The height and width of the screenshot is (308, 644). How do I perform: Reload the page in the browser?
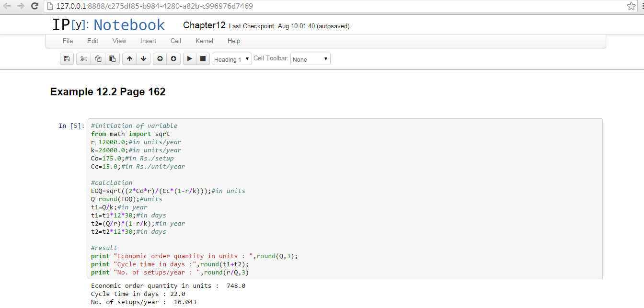pos(34,6)
